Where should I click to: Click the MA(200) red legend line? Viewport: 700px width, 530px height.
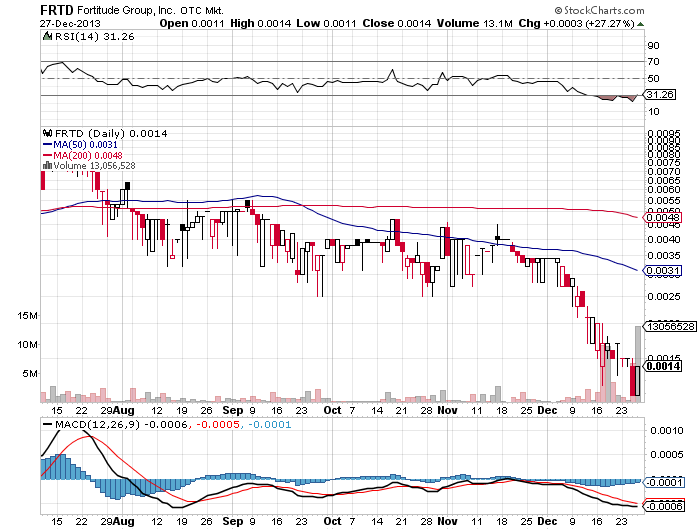coord(47,155)
